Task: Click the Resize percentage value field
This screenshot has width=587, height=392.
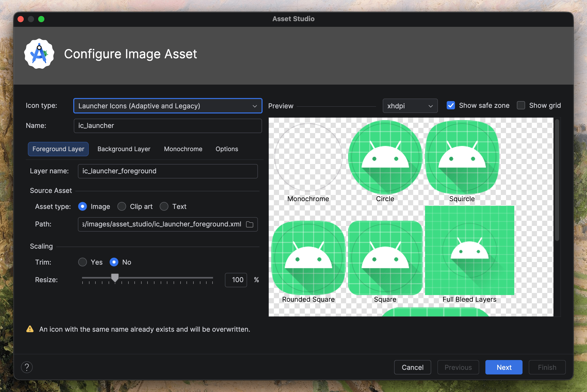Action: [x=236, y=280]
